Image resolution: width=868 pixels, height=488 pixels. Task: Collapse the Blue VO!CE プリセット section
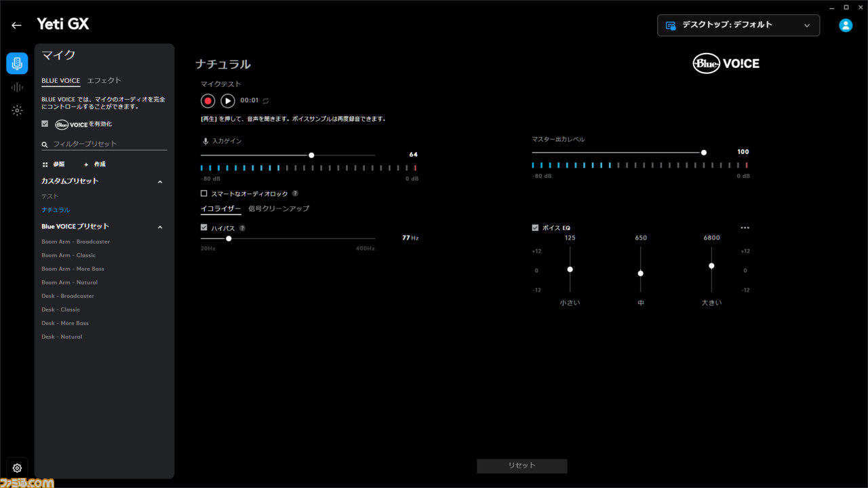pyautogui.click(x=160, y=227)
